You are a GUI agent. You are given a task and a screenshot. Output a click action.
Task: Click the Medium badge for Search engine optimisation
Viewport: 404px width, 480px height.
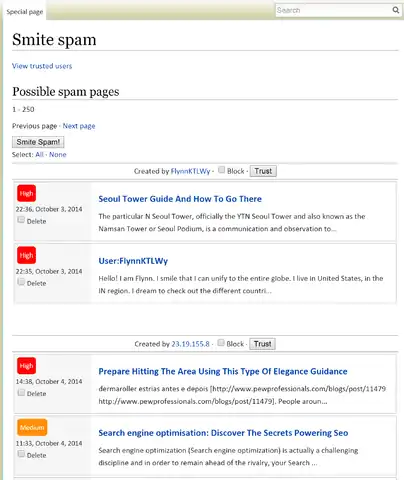(x=32, y=427)
